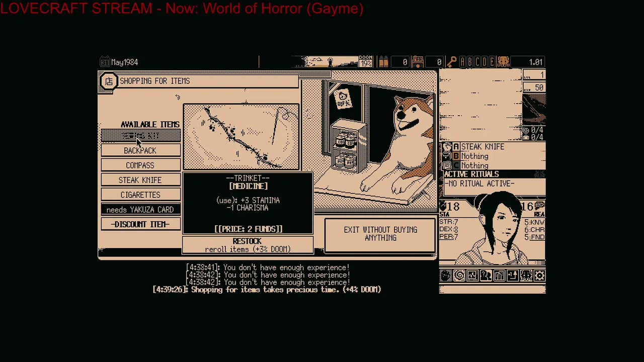Click key slot C in top bar
Viewport: 644px width, 362px height.
(x=477, y=62)
